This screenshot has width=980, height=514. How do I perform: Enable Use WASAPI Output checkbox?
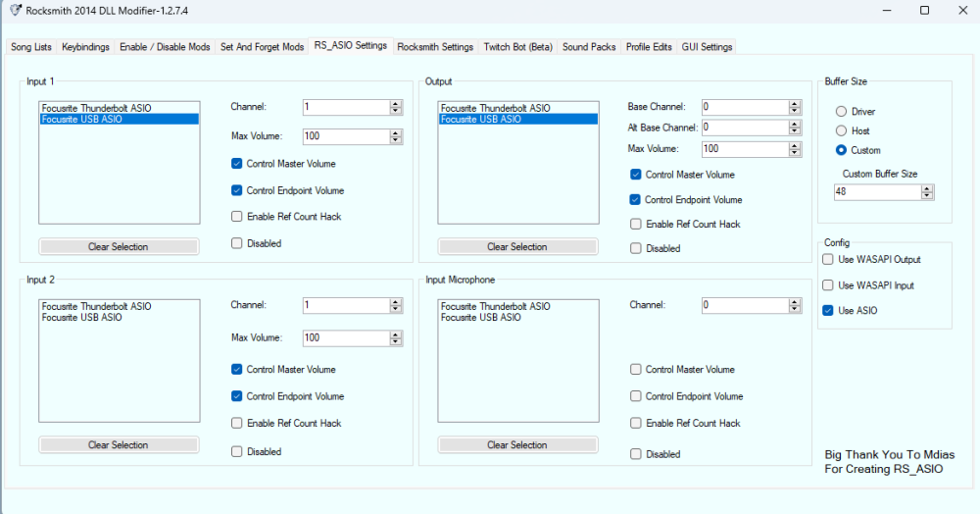click(x=828, y=259)
